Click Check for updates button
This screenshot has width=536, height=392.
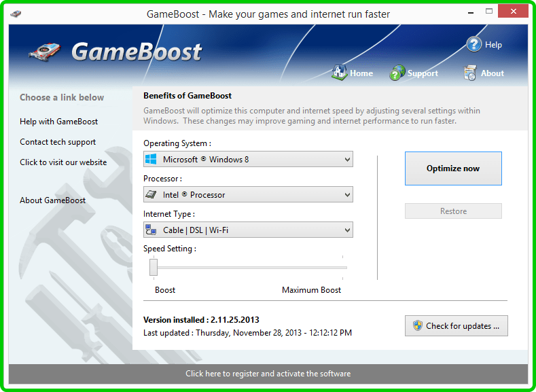coord(457,325)
